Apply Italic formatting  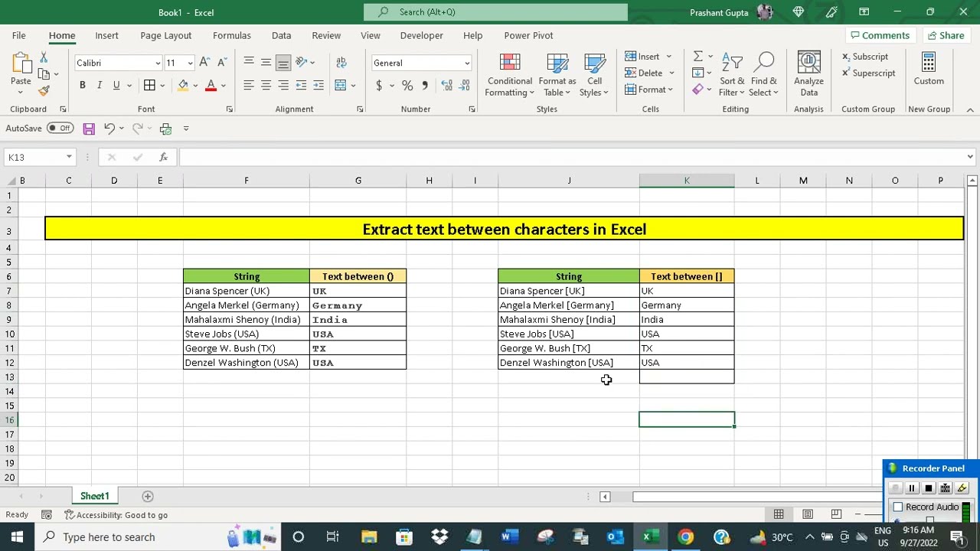pyautogui.click(x=100, y=85)
